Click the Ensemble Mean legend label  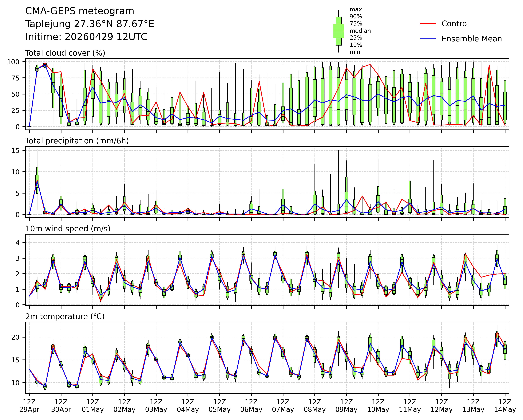(472, 39)
